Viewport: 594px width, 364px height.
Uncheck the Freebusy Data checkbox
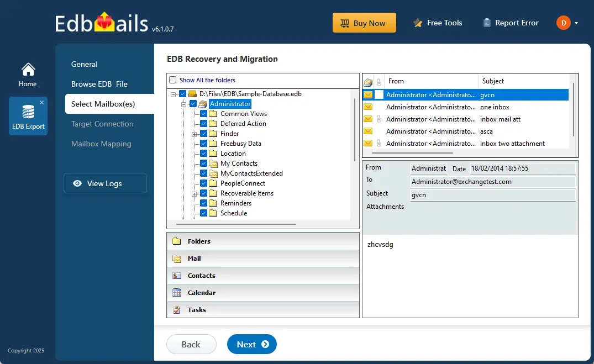click(203, 143)
